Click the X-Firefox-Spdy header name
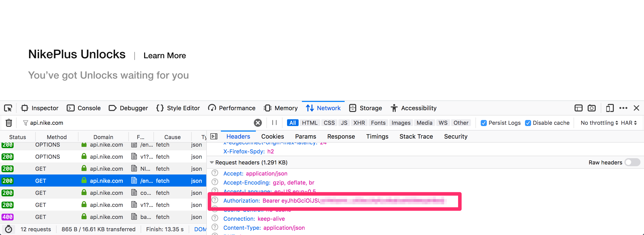Image resolution: width=644 pixels, height=235 pixels. point(244,151)
